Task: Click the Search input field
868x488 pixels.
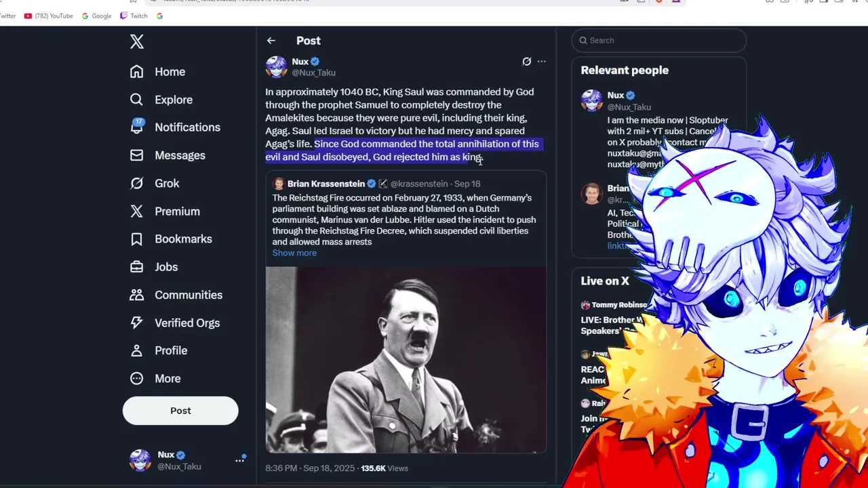Action: [659, 41]
